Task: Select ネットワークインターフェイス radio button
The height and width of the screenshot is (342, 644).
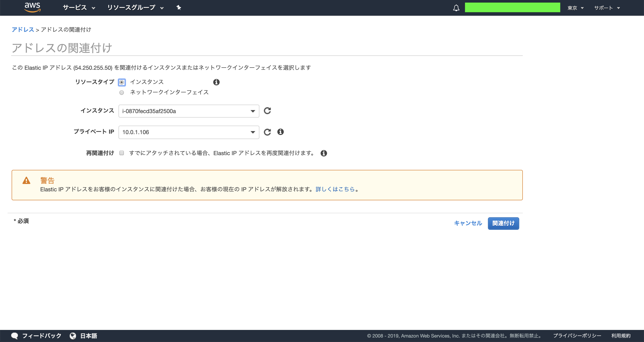Action: [122, 93]
